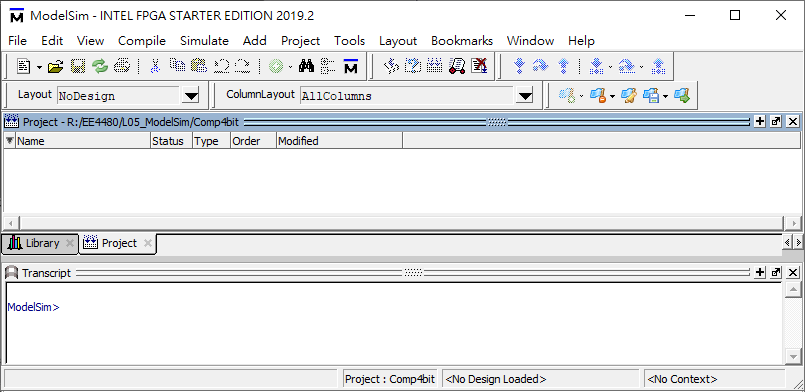Click the Collapse All tree icon
This screenshot has height=392, width=805.
(x=328, y=66)
